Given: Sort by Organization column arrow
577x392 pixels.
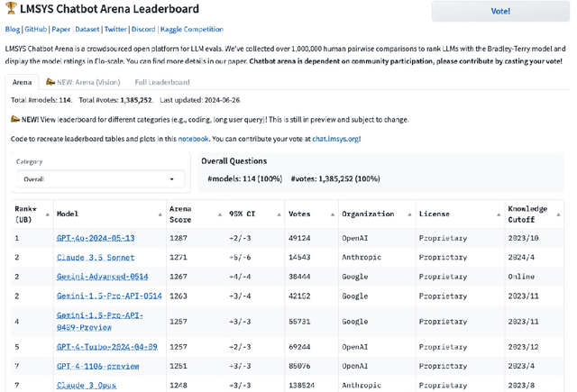Looking at the screenshot, I should (409, 214).
